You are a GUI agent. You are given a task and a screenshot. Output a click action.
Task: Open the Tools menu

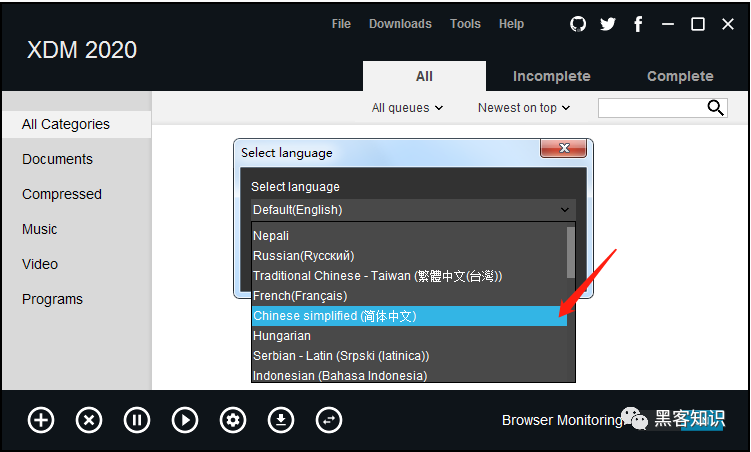[465, 24]
